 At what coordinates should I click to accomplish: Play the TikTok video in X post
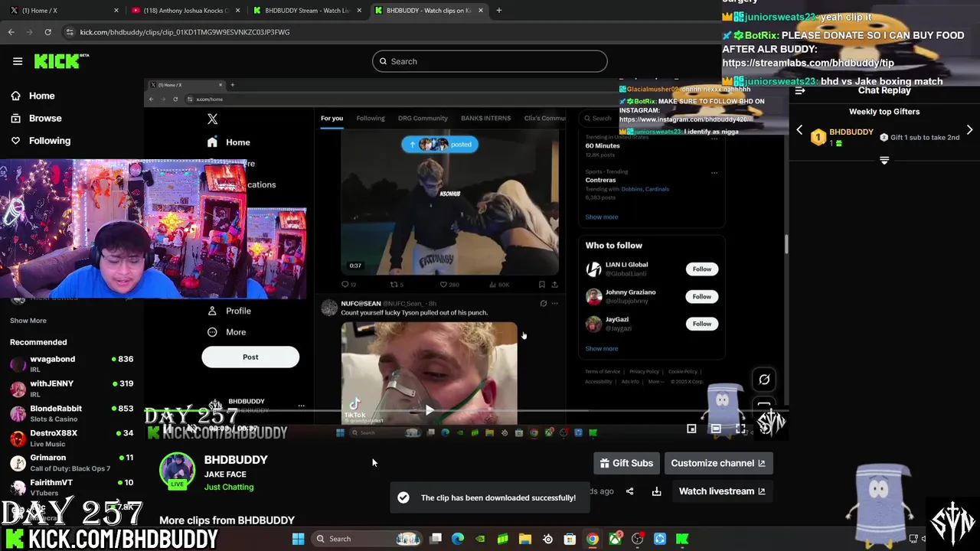(429, 410)
